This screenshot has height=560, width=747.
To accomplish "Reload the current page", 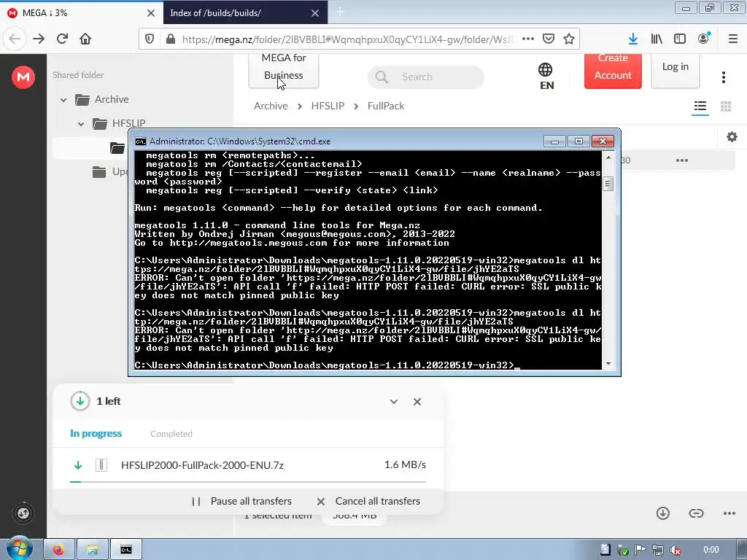I will click(x=62, y=39).
